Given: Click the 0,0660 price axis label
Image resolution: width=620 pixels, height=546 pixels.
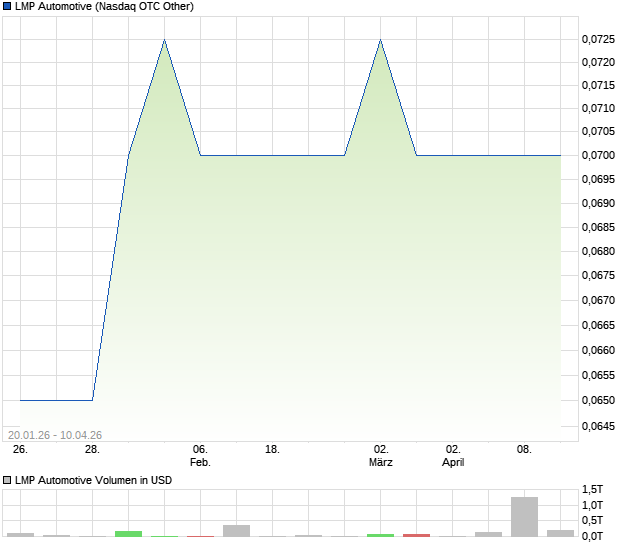Looking at the screenshot, I should click(598, 350).
